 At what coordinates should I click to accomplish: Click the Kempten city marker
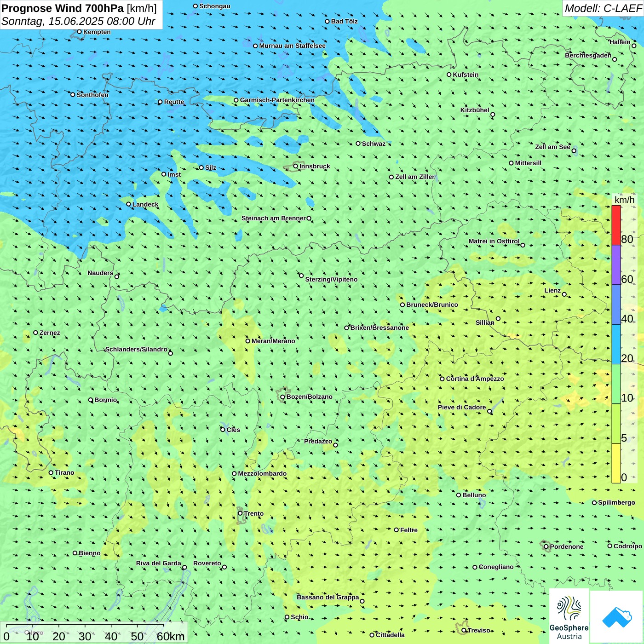click(x=79, y=32)
